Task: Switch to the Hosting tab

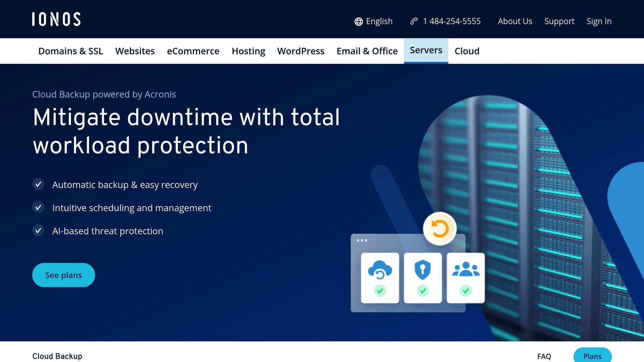Action: 248,51
